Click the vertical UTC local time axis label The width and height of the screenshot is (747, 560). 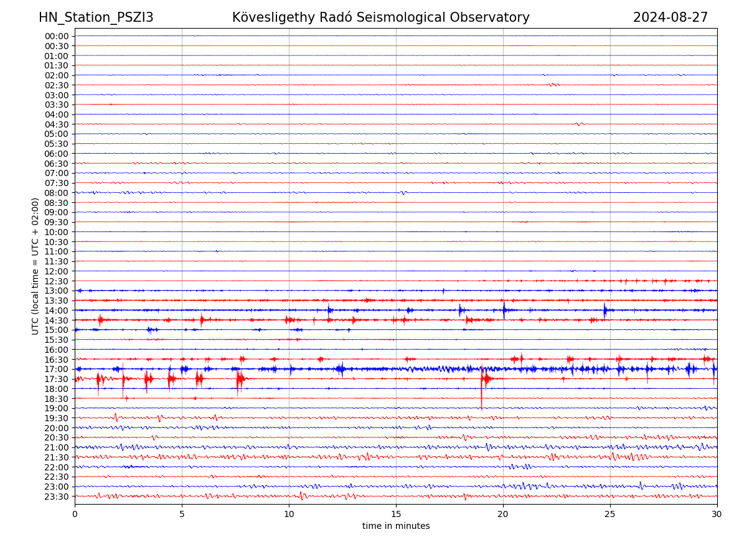[35, 266]
